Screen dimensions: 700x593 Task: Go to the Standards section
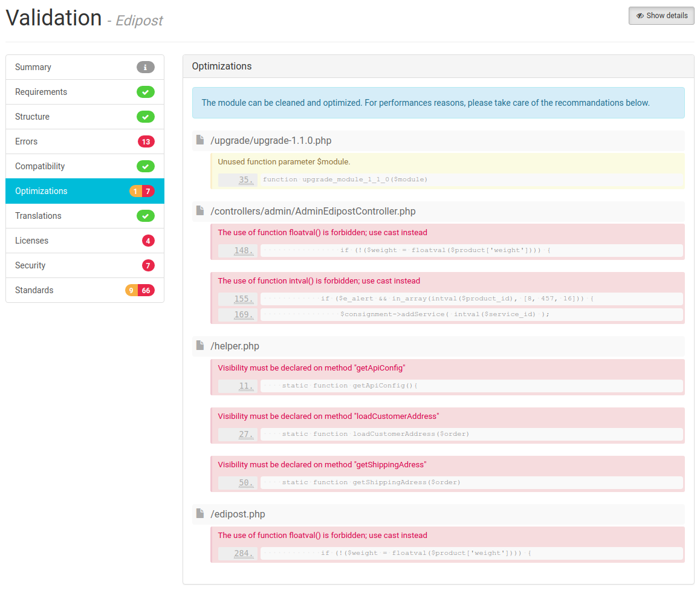(85, 290)
